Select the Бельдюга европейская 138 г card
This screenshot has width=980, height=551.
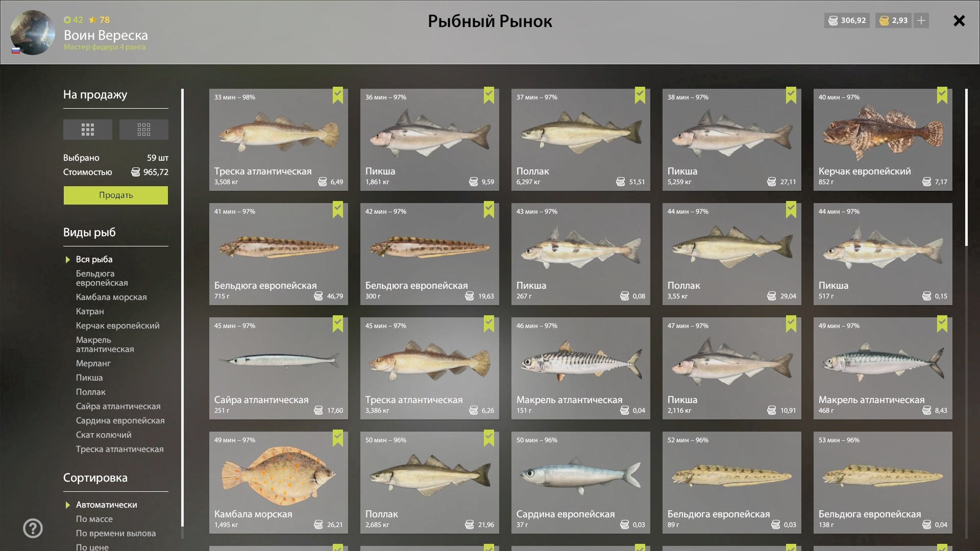point(883,483)
